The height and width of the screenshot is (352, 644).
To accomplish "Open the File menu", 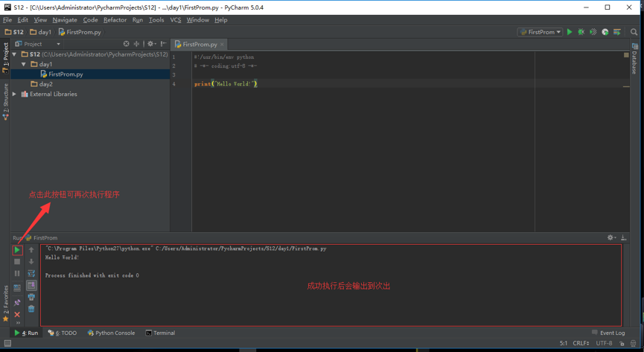I will tap(7, 19).
